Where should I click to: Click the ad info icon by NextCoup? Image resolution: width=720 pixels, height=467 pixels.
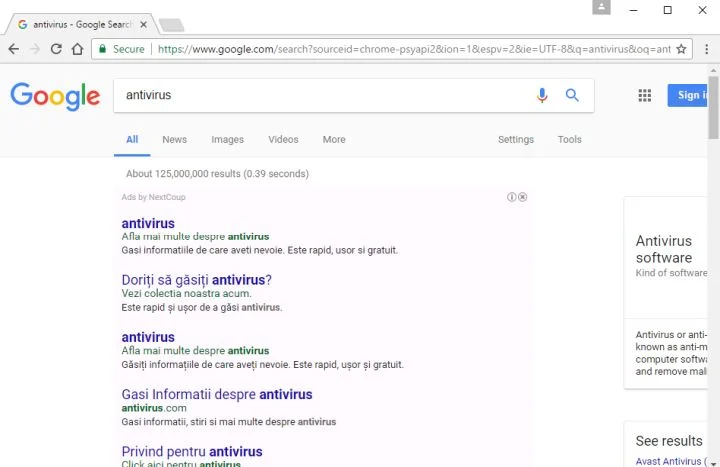(x=511, y=197)
